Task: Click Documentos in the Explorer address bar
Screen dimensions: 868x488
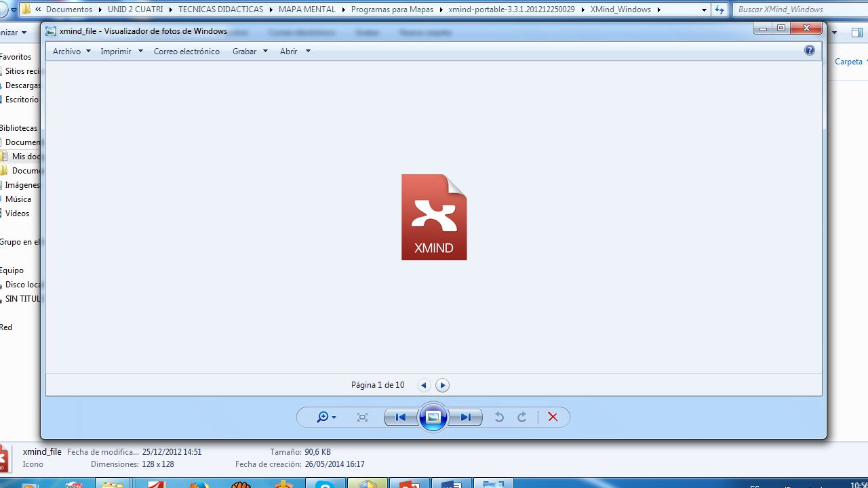Action: click(69, 9)
